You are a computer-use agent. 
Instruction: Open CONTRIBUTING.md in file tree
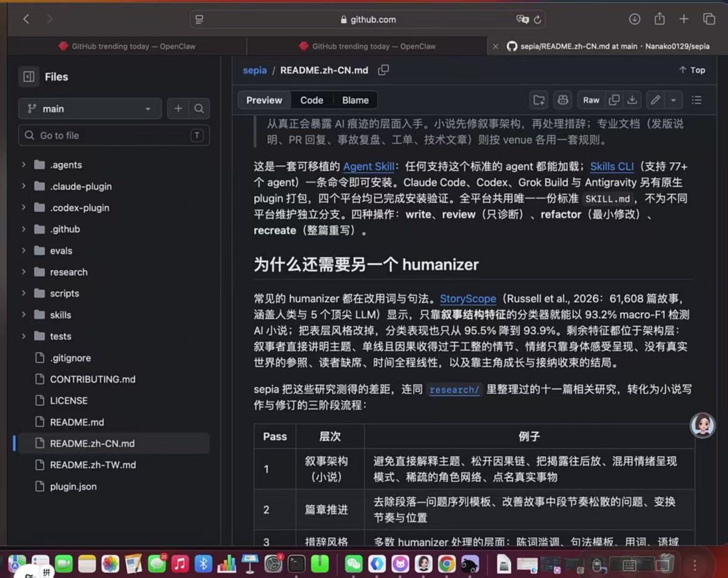(x=93, y=379)
